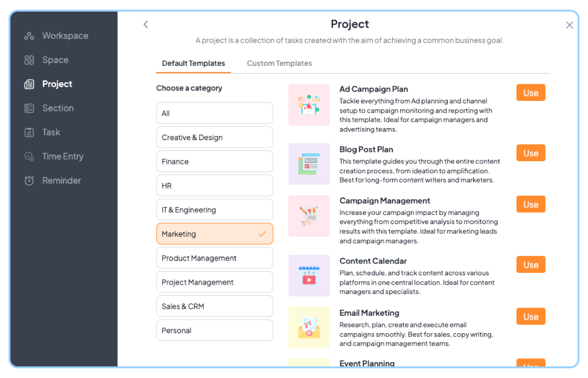588x378 pixels.
Task: Click the Time Entry clock icon
Action: click(29, 157)
